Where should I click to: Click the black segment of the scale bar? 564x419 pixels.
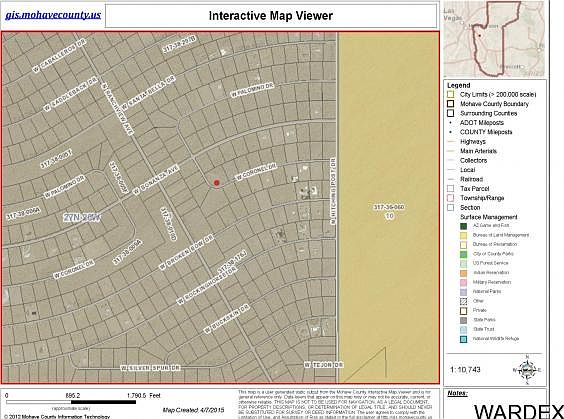click(x=103, y=402)
